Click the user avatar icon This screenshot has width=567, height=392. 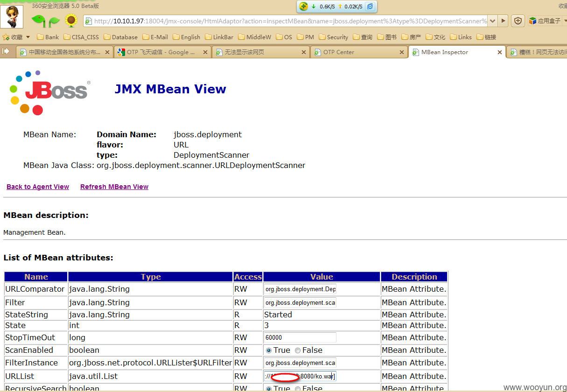12,17
